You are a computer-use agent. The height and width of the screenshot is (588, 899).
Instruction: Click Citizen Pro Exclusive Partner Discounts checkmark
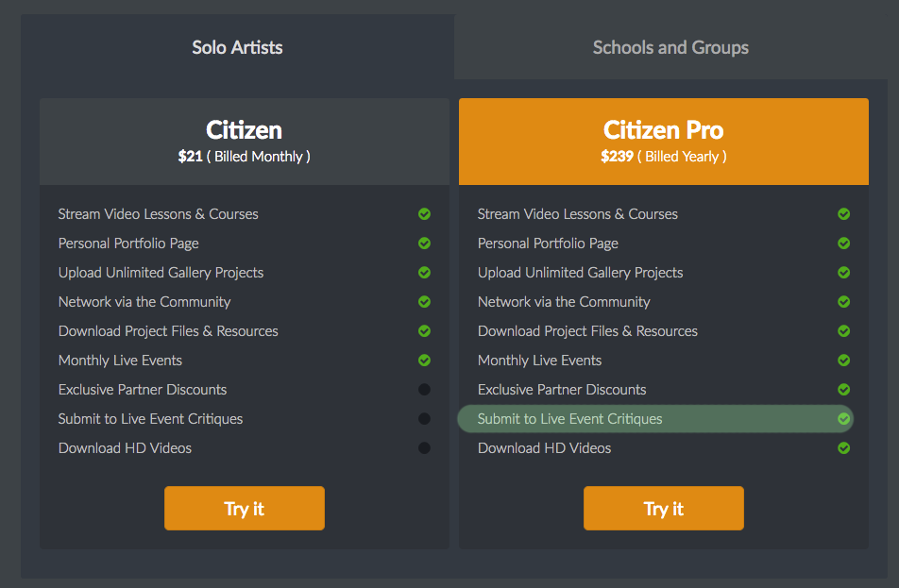tap(844, 390)
